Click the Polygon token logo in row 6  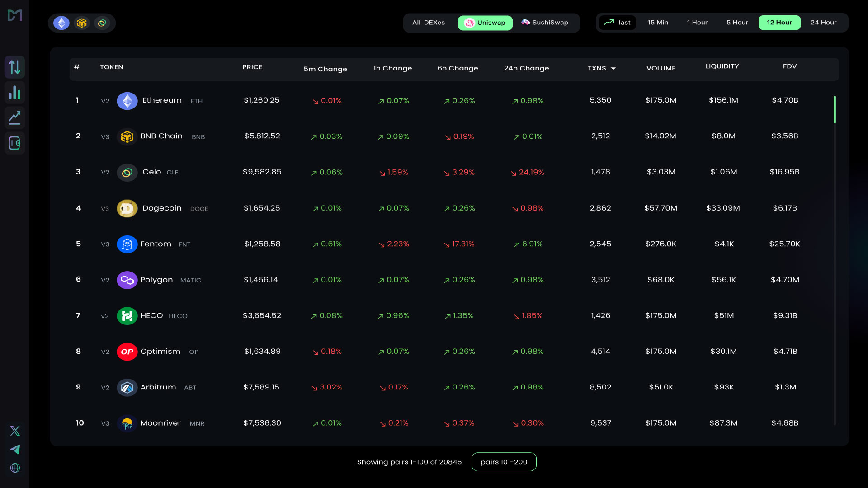127,280
